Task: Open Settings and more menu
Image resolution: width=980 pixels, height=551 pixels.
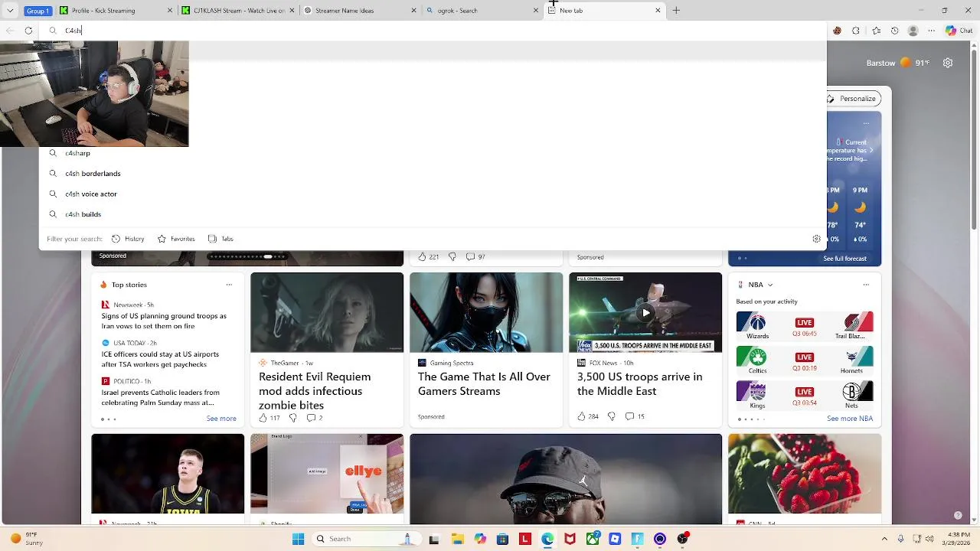Action: (931, 31)
